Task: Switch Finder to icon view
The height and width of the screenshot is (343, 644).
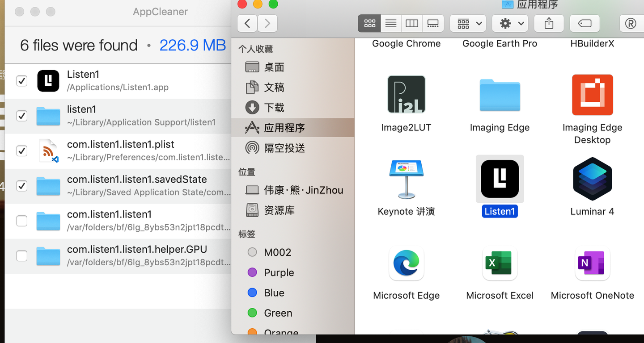Action: tap(369, 23)
